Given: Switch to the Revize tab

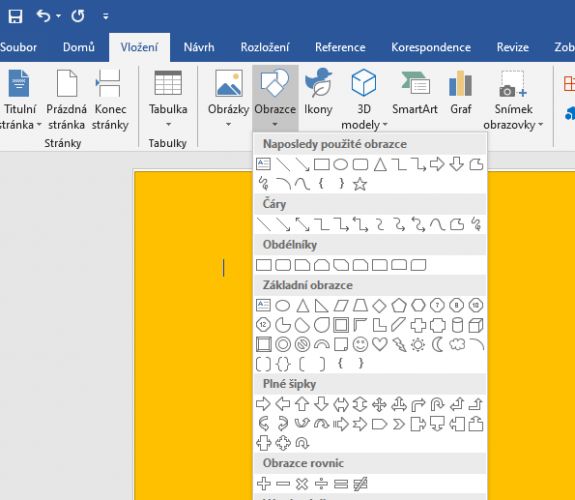Looking at the screenshot, I should [513, 47].
